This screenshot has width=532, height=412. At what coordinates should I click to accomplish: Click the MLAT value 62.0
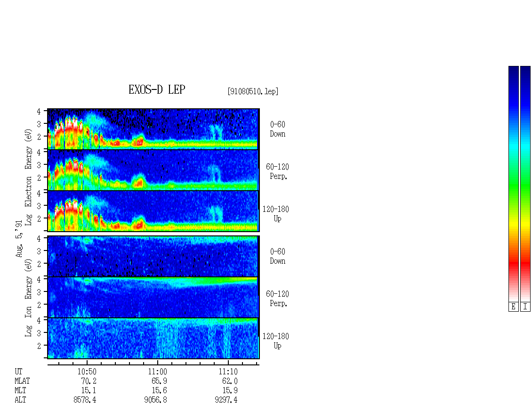[x=230, y=381]
